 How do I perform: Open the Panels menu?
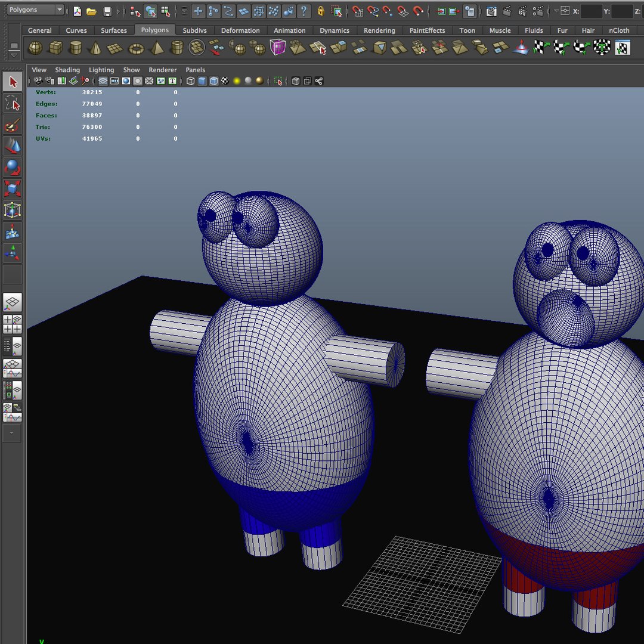click(195, 70)
